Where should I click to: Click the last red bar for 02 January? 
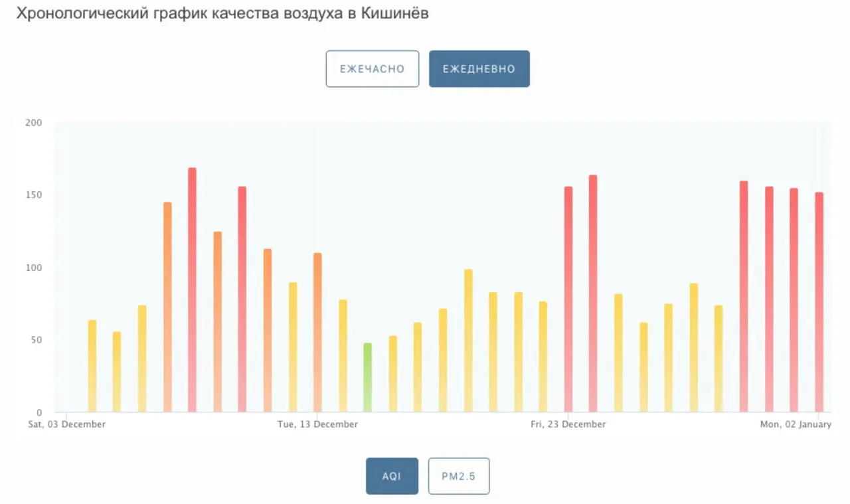tap(819, 302)
